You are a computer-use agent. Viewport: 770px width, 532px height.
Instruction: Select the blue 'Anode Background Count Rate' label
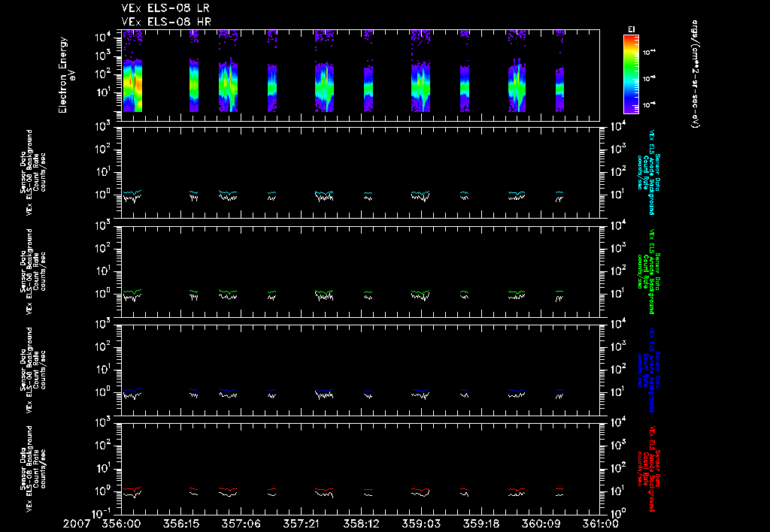649,370
